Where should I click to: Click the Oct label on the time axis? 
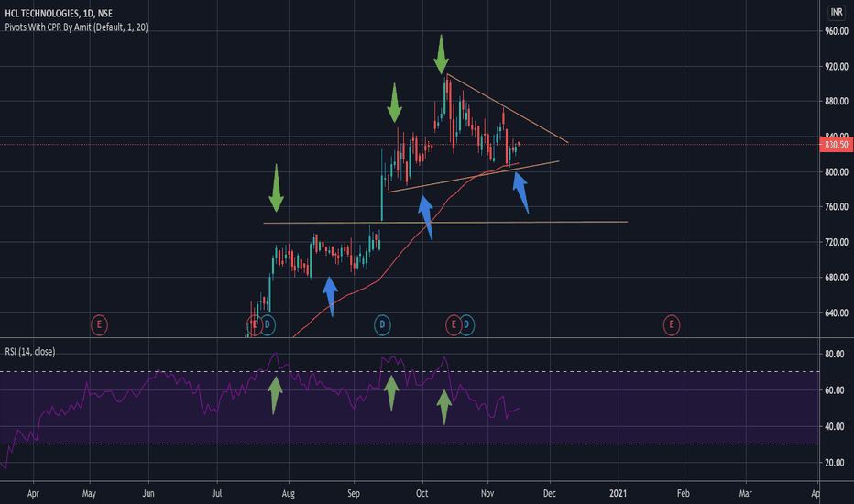click(x=422, y=494)
